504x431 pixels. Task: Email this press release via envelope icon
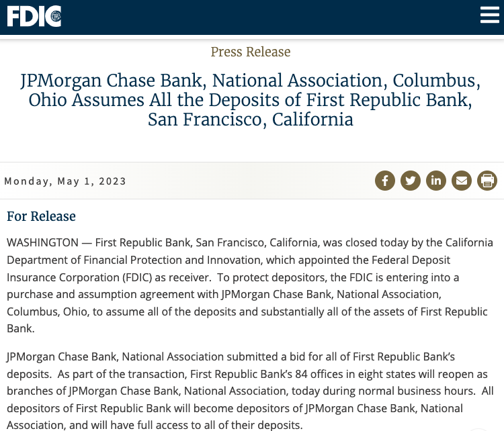(462, 181)
